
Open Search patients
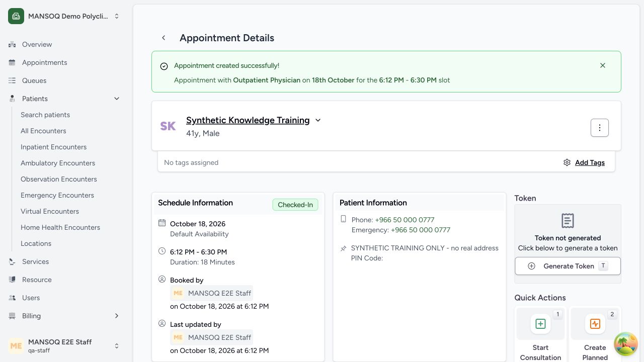pyautogui.click(x=45, y=115)
